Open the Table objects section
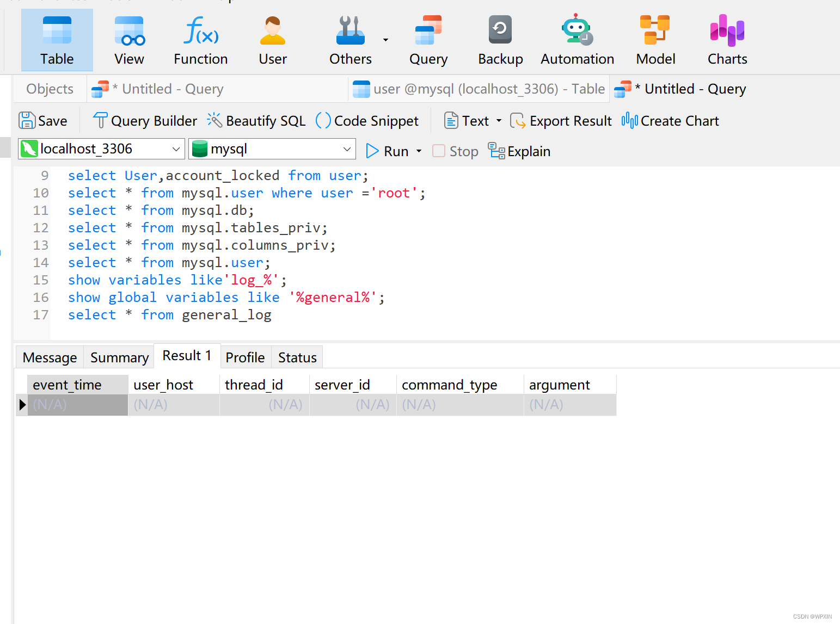 tap(57, 40)
